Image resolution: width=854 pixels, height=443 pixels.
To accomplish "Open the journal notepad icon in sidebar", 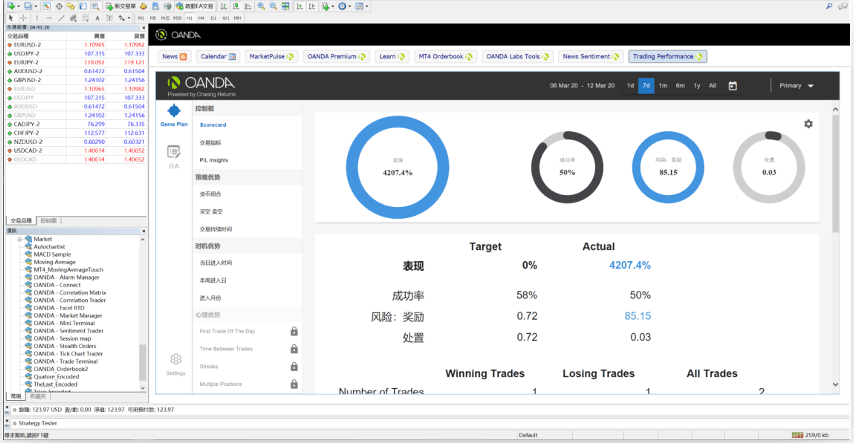I will point(174,151).
